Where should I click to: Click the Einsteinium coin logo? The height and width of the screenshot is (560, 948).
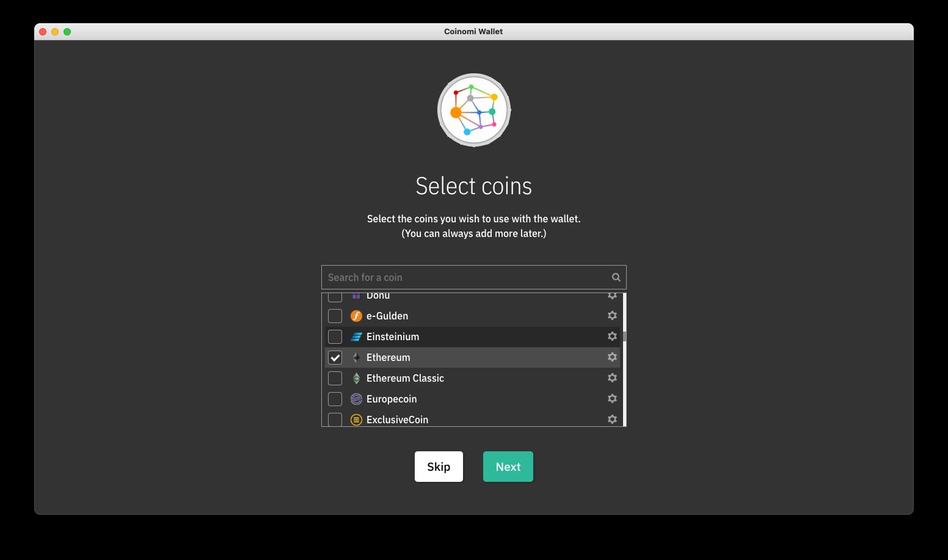coord(356,336)
